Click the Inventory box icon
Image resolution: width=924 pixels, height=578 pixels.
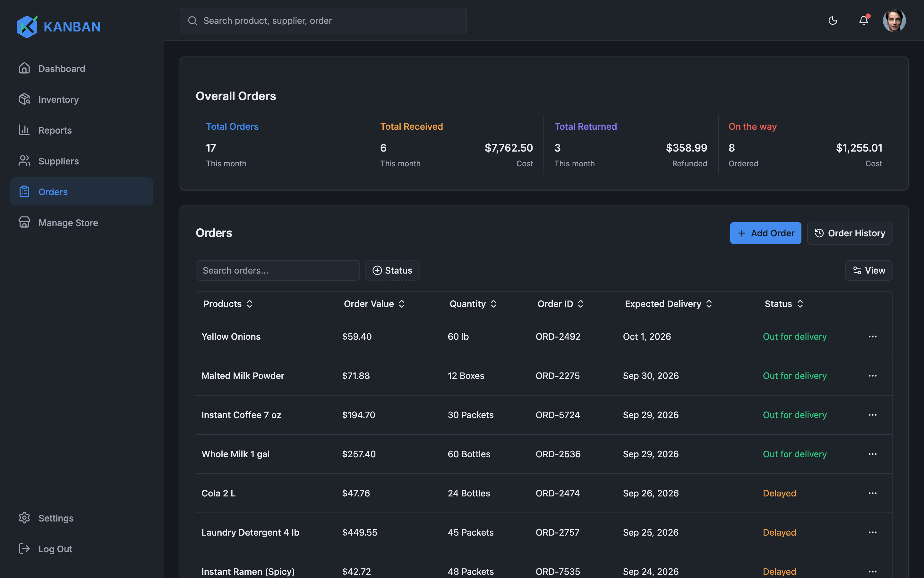point(24,99)
